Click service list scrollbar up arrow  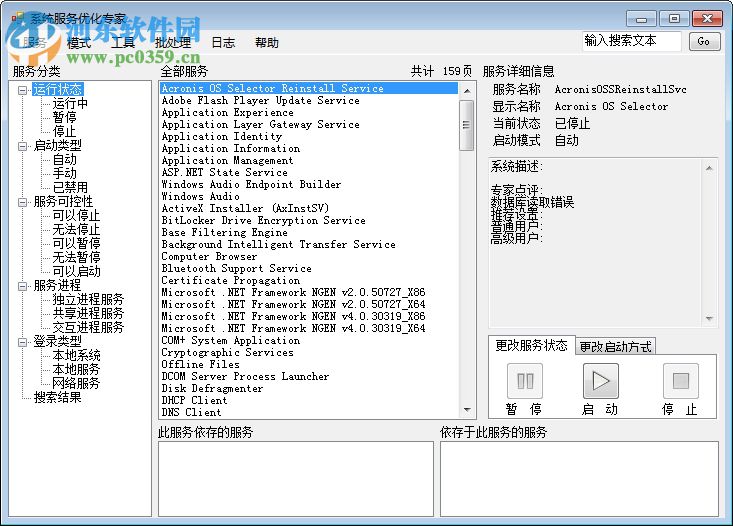pyautogui.click(x=467, y=91)
